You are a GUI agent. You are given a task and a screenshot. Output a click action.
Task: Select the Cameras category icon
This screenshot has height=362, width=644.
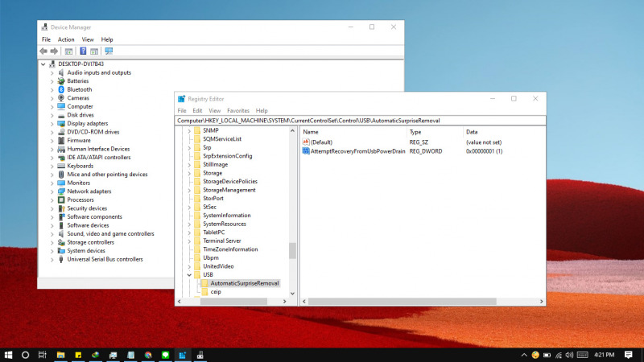point(61,97)
